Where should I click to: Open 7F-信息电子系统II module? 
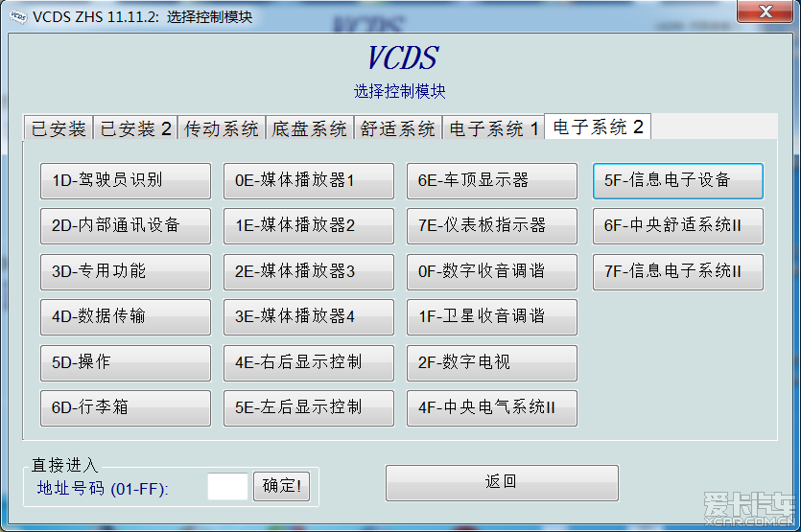678,271
